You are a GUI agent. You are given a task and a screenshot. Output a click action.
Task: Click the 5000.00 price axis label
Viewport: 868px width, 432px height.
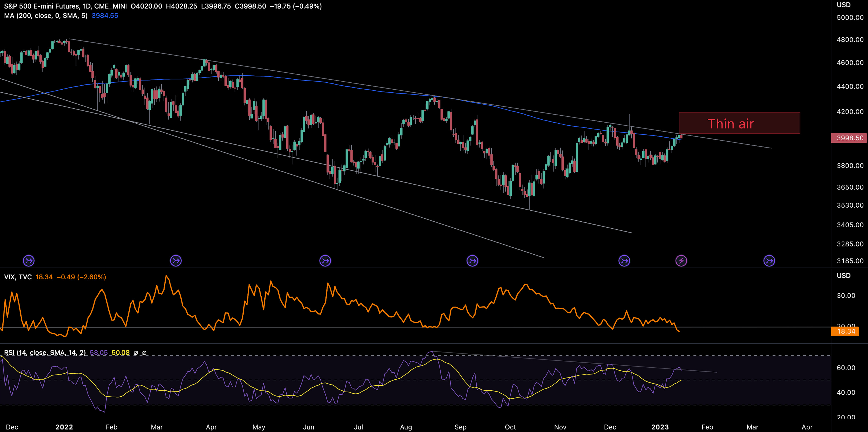(850, 17)
